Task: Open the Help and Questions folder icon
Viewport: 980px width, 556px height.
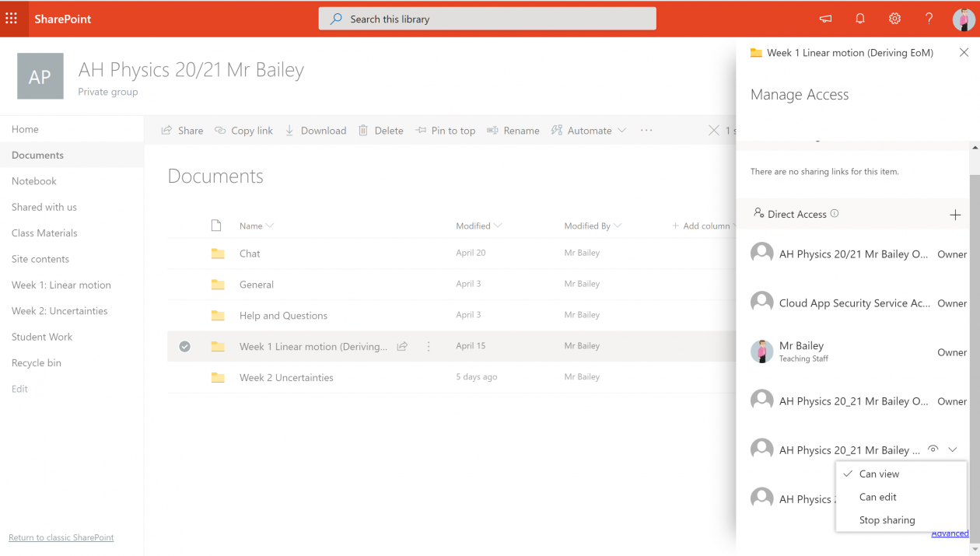Action: click(x=218, y=316)
